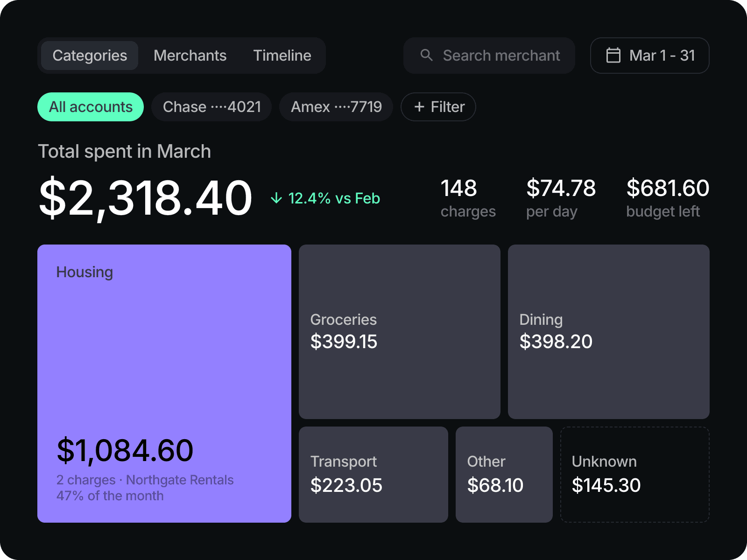Open the Transport $223.05 tile
The width and height of the screenshot is (747, 560).
click(373, 475)
